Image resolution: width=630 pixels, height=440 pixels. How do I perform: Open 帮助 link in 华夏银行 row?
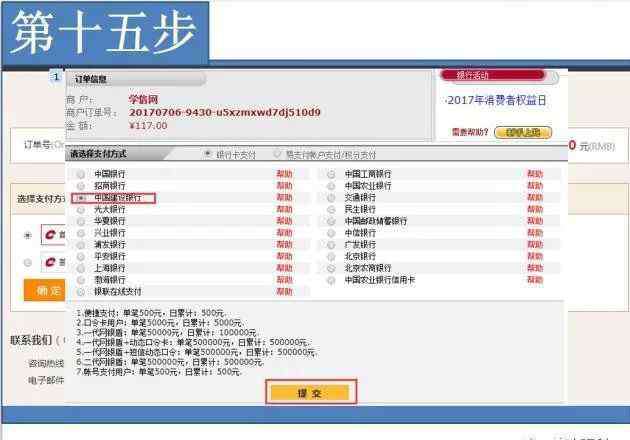[x=284, y=221]
